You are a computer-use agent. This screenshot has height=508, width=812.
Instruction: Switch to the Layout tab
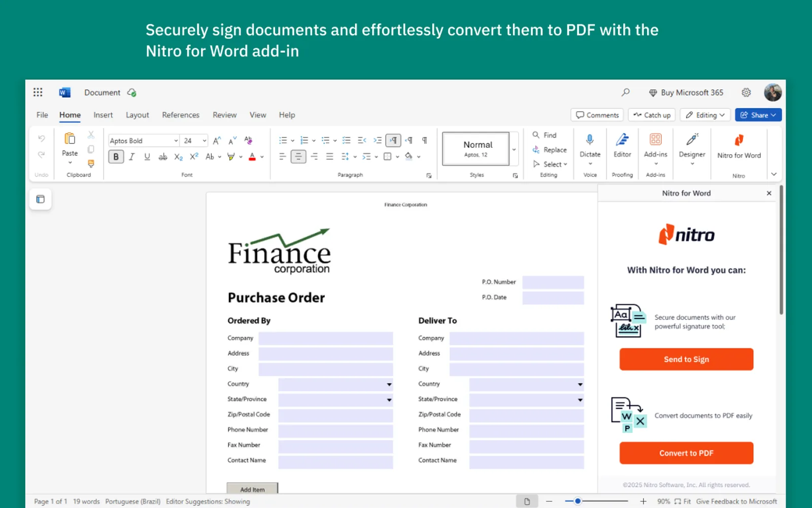point(137,115)
